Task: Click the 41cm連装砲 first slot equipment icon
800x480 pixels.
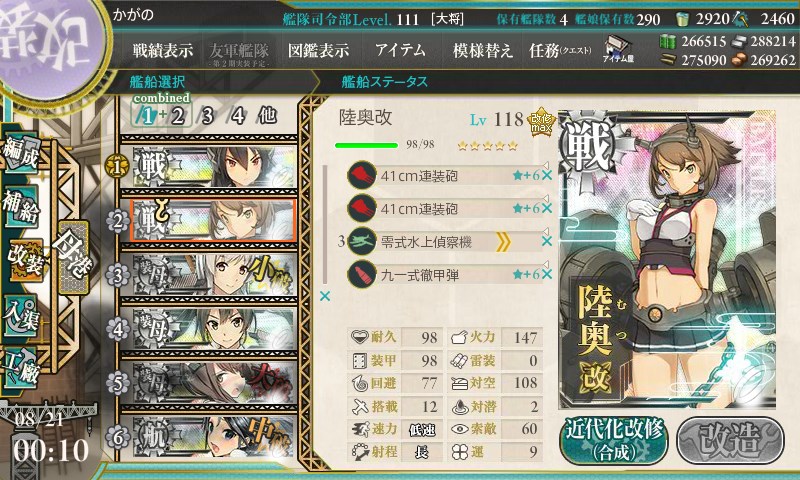Action: (362, 175)
